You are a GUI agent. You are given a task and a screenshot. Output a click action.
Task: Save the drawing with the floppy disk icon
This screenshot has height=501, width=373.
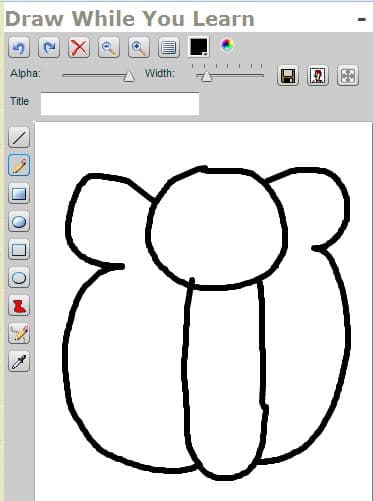tap(288, 76)
